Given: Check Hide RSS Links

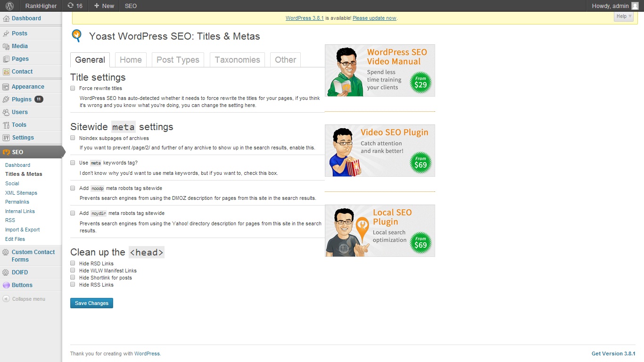Looking at the screenshot, I should [x=73, y=285].
